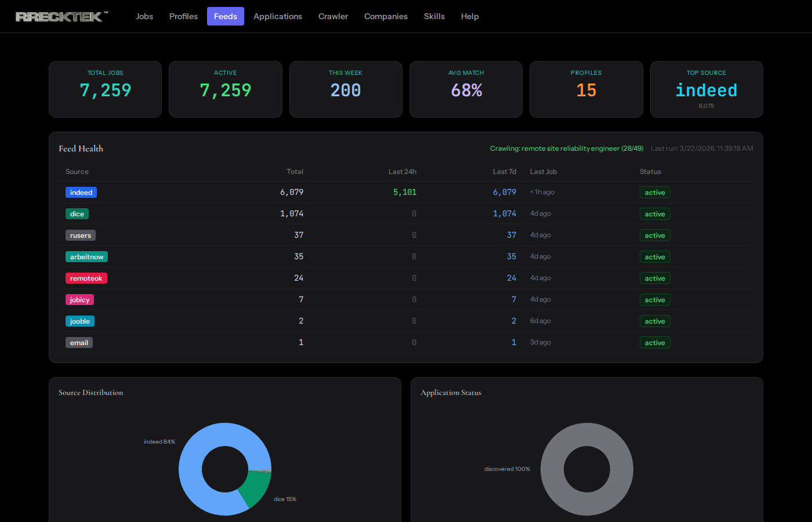Image resolution: width=812 pixels, height=522 pixels.
Task: Click the active status in rusers row
Action: (655, 235)
